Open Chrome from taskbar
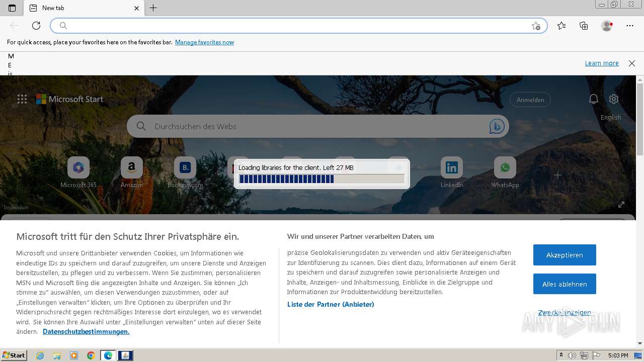Screen dimensions: 644x362 (x=91, y=355)
